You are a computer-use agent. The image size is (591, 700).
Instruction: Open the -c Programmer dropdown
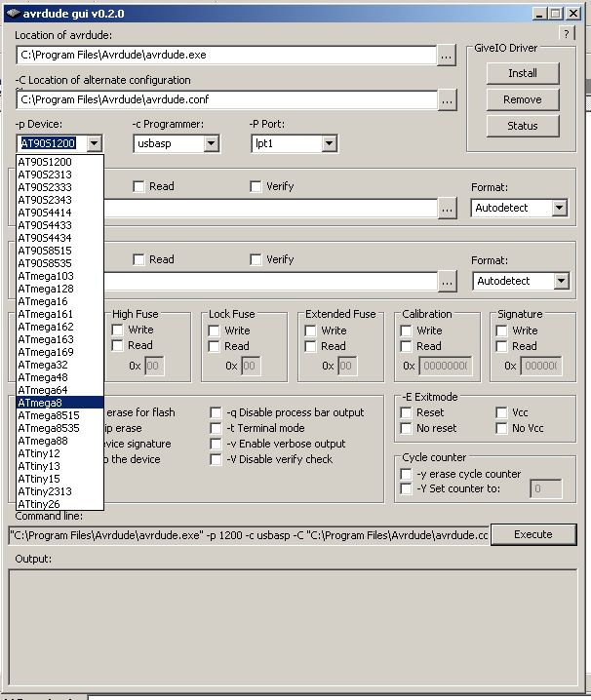(212, 143)
